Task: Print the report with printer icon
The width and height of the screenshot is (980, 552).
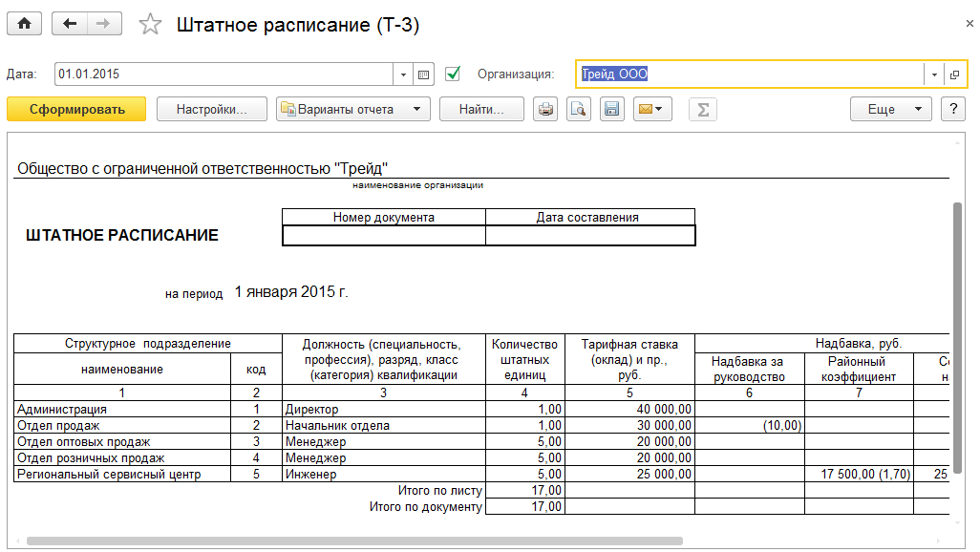Action: pyautogui.click(x=545, y=110)
